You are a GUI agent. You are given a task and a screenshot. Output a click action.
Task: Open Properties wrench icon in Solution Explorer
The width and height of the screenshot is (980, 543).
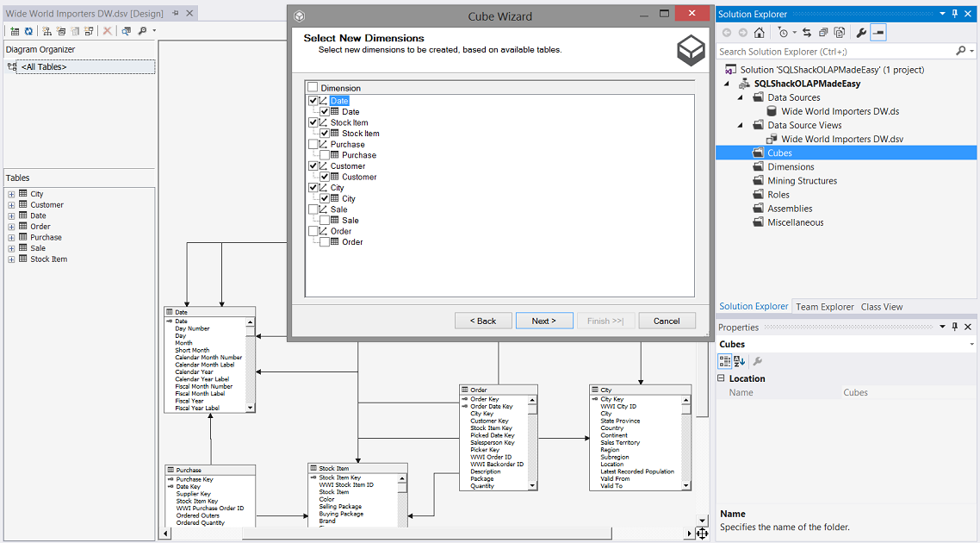click(860, 33)
